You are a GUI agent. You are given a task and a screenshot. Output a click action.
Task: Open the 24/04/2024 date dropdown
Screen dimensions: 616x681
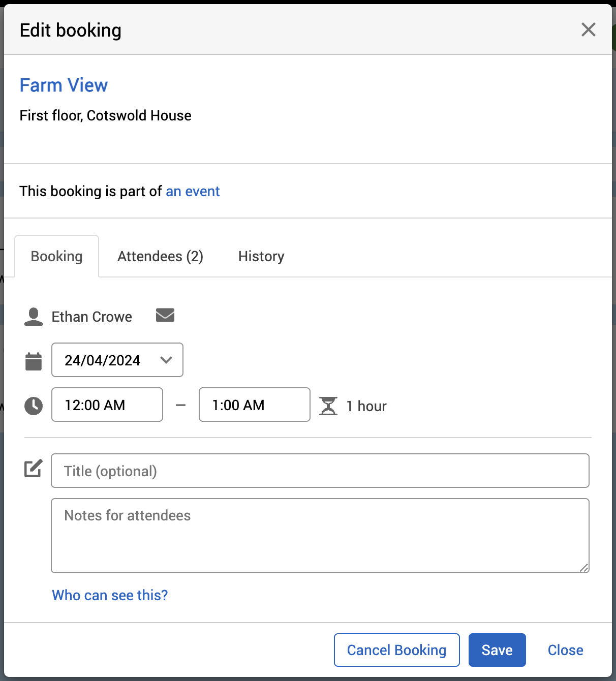click(117, 360)
